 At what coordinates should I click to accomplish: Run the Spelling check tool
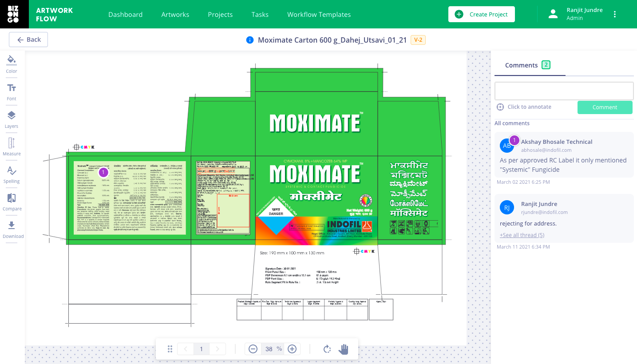(12, 174)
